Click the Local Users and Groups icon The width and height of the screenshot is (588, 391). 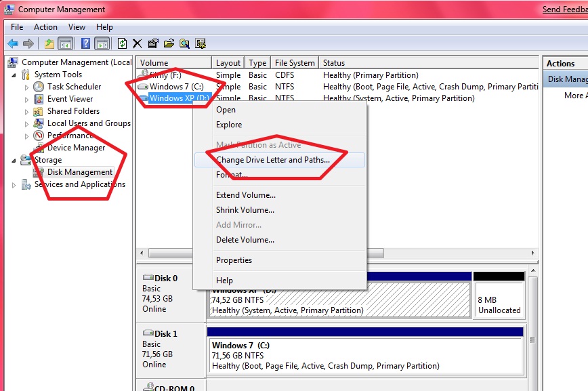[38, 123]
